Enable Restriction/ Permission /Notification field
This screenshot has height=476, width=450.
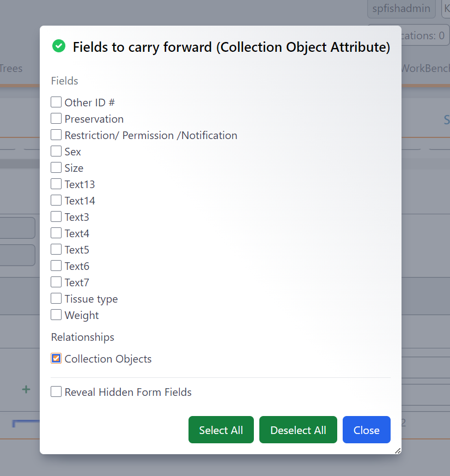pos(56,135)
